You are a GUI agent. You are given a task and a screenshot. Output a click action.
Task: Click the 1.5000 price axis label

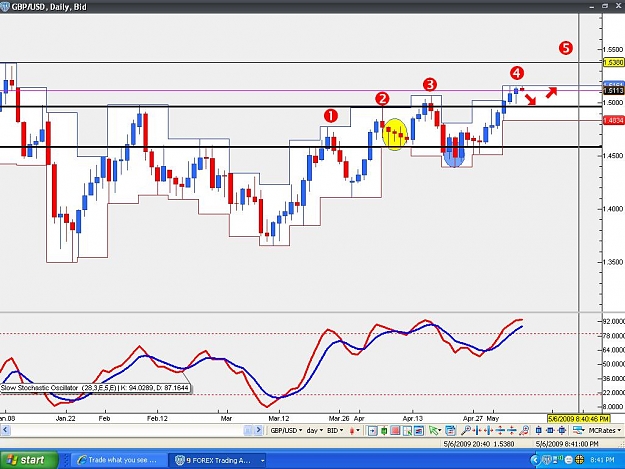(613, 102)
